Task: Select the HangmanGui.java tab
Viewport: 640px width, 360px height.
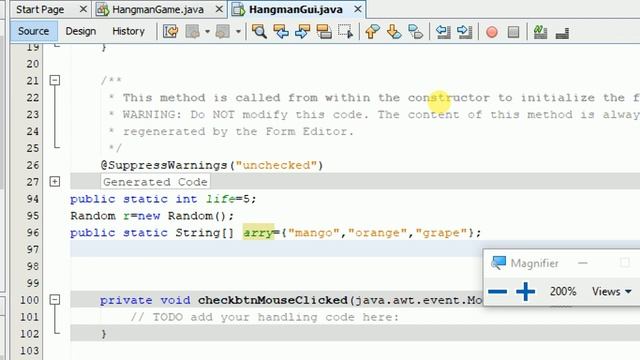Action: tap(296, 9)
